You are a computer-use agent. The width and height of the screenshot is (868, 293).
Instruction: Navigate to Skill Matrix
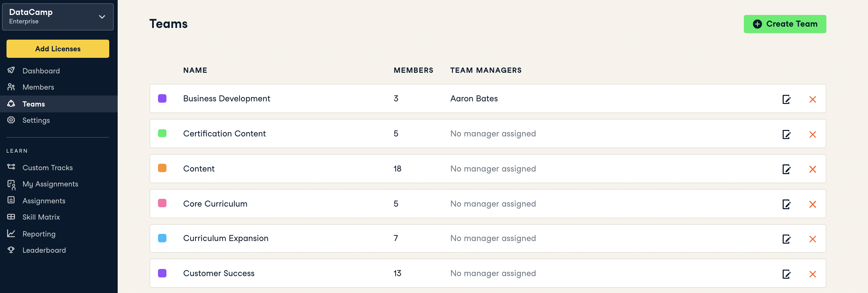(x=41, y=217)
